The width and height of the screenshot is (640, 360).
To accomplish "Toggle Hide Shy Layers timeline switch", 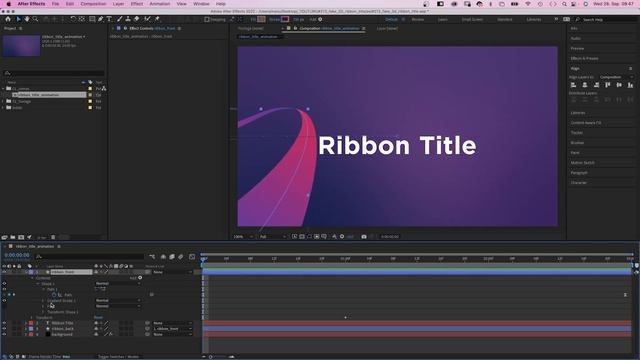I will pyautogui.click(x=163, y=257).
